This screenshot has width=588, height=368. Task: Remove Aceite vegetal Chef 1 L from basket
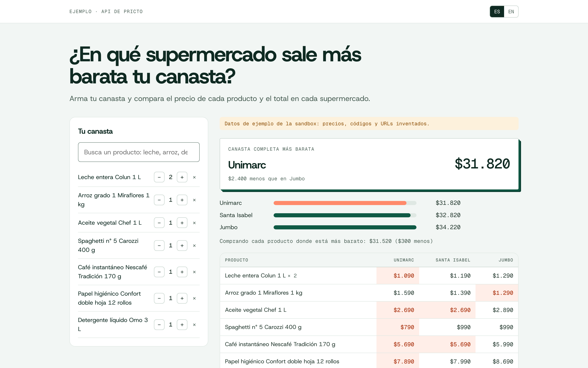(x=194, y=223)
